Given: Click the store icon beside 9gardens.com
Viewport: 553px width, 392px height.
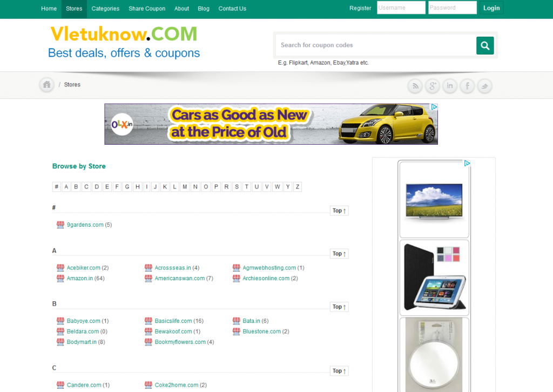Looking at the screenshot, I should pos(60,225).
